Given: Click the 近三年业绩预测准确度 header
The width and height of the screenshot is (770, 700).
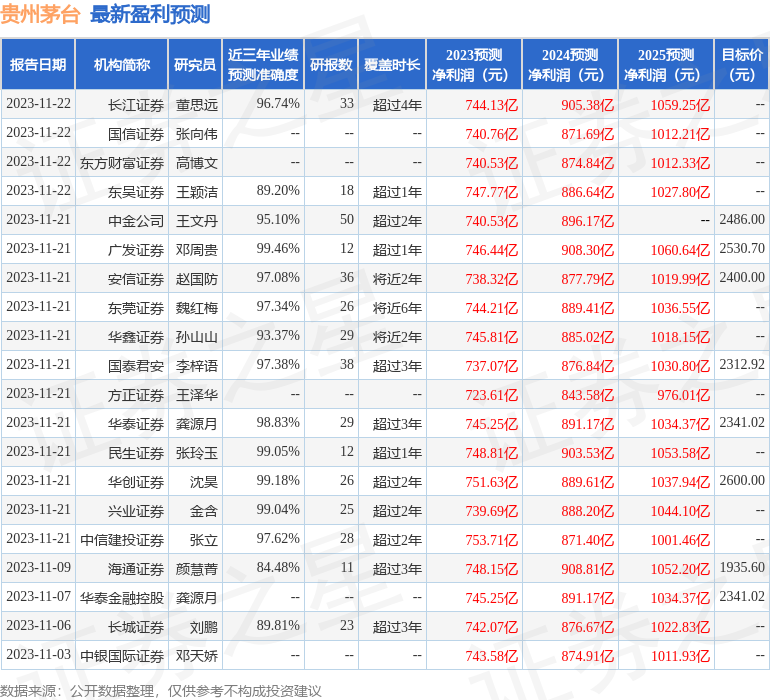Looking at the screenshot, I should pos(263,64).
